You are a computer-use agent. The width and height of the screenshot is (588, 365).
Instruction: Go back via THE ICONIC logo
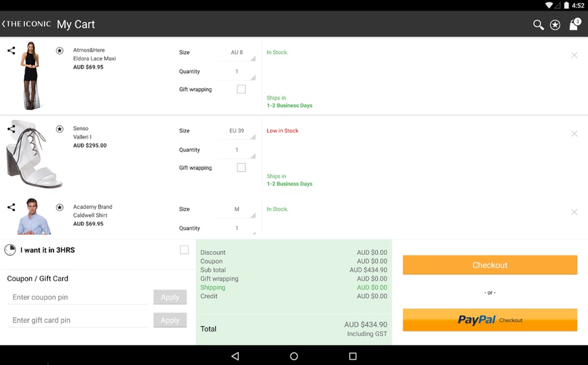(x=26, y=24)
